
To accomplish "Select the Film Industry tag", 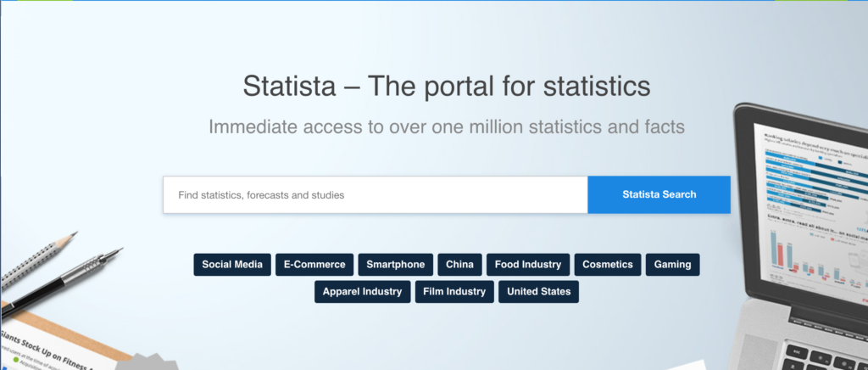I will (454, 292).
